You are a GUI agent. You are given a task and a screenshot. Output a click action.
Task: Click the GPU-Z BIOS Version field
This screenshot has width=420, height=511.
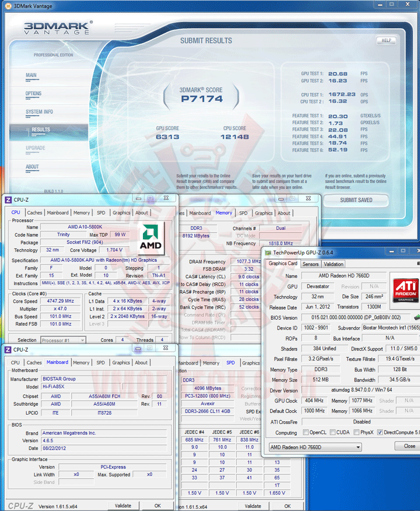coord(356,317)
